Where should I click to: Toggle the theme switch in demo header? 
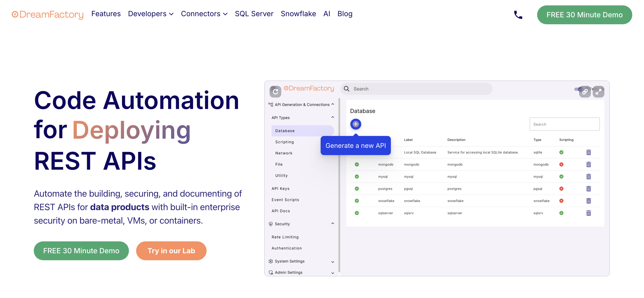[x=578, y=89]
